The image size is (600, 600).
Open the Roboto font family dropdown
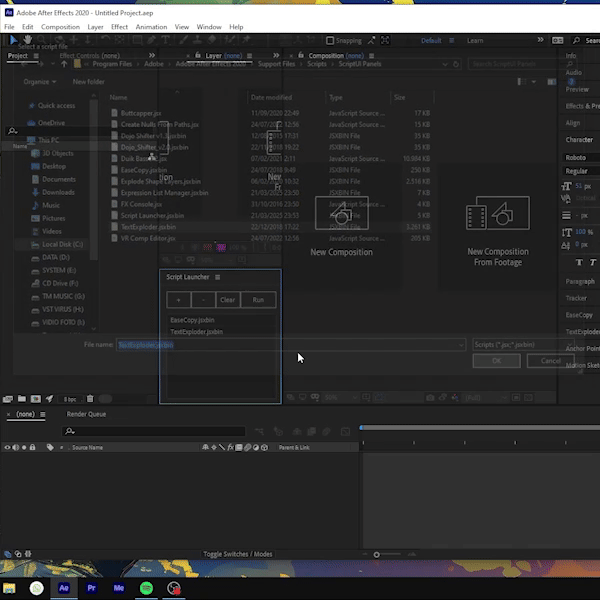coord(580,158)
